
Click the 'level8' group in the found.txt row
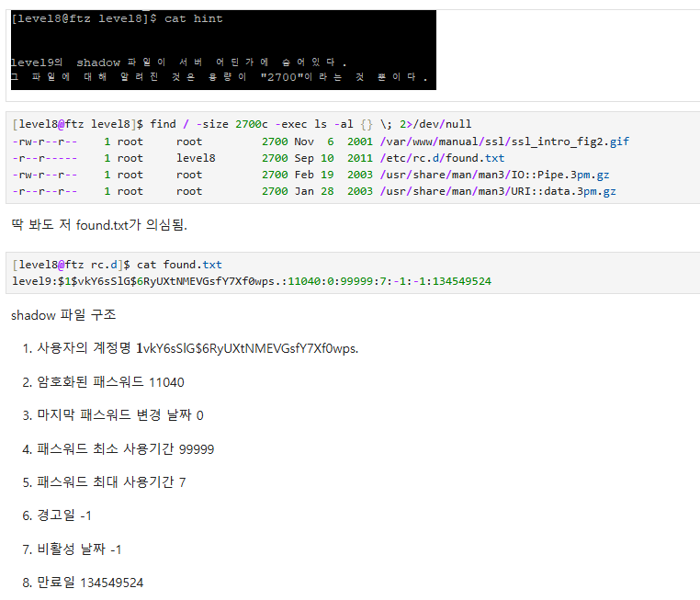click(x=196, y=158)
